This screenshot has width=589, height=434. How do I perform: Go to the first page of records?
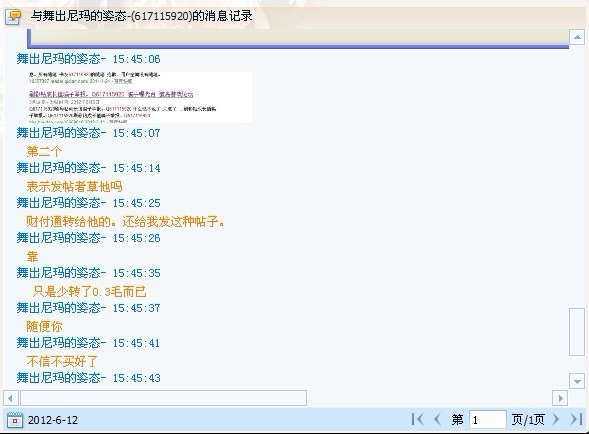click(x=417, y=419)
